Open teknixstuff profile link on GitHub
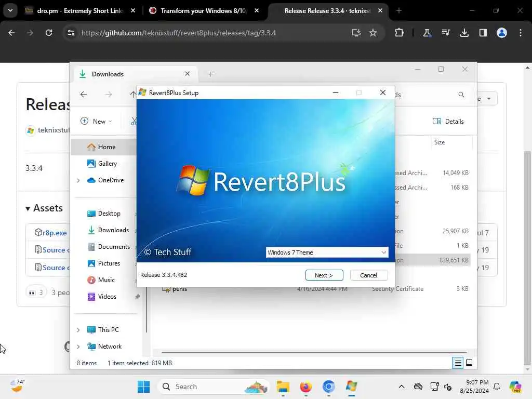This screenshot has width=532, height=399. 54,130
